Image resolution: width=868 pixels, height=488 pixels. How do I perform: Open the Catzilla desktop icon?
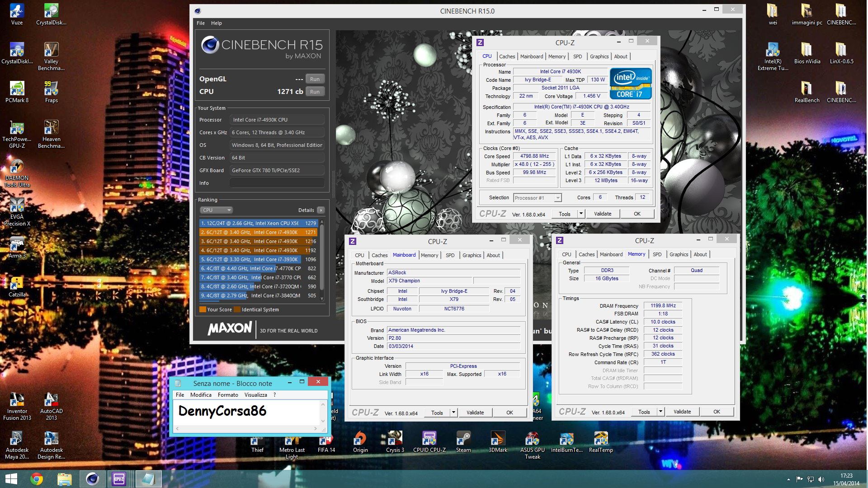tap(17, 286)
